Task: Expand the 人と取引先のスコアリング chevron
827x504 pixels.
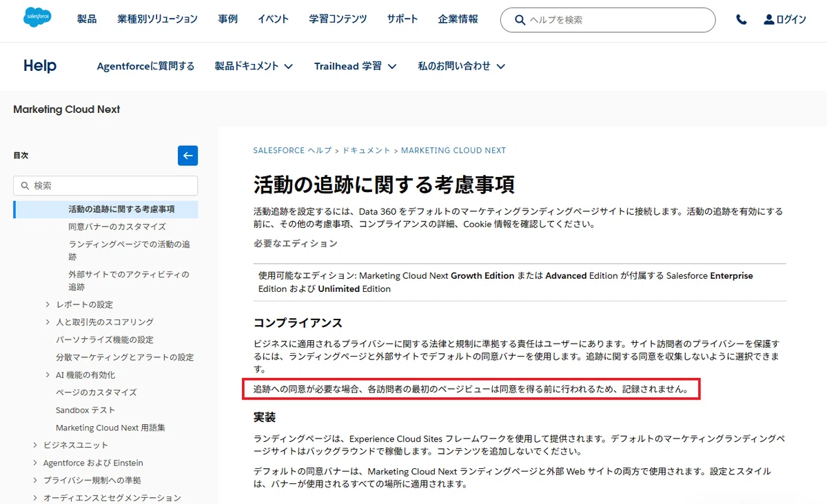Action: pos(48,322)
